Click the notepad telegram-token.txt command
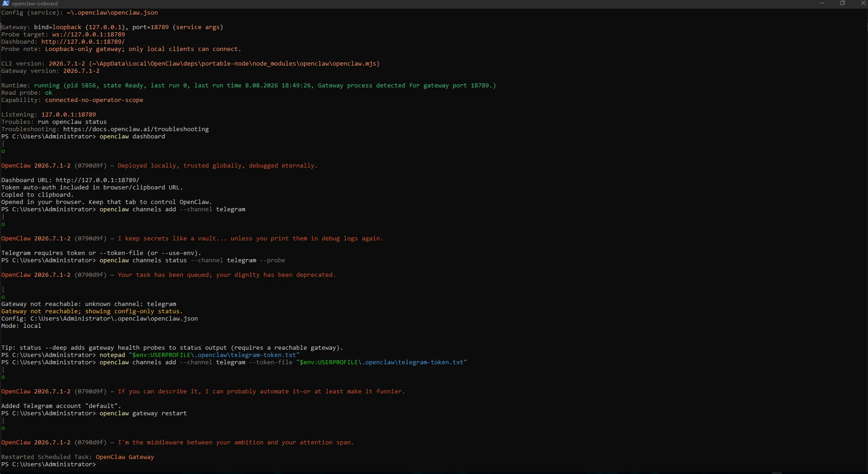Image resolution: width=868 pixels, height=474 pixels. point(151,355)
